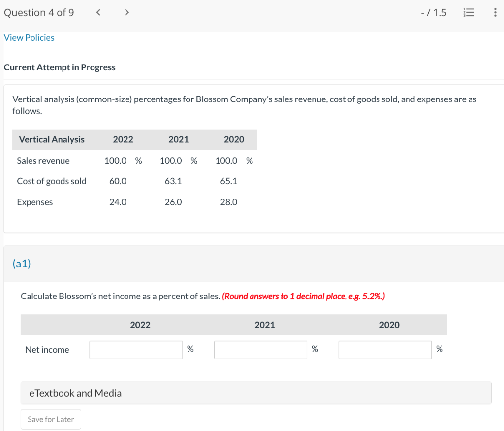Click the 'Net income' row label
Screen dimensions: 504x431
tap(47, 350)
